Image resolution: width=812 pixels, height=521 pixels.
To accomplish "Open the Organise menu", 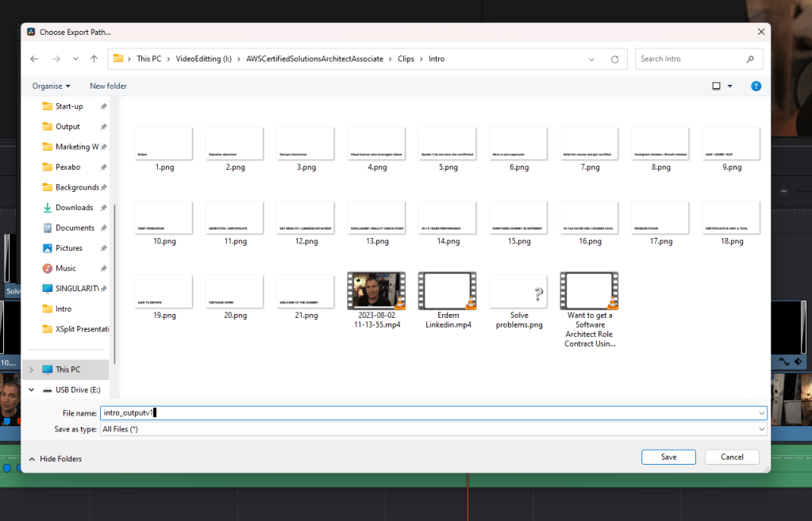I will coord(51,86).
